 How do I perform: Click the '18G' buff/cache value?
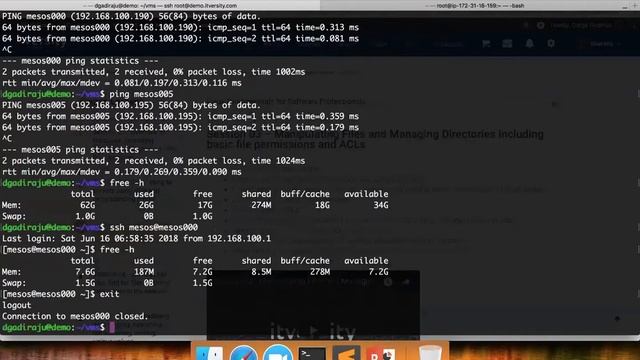(322, 205)
